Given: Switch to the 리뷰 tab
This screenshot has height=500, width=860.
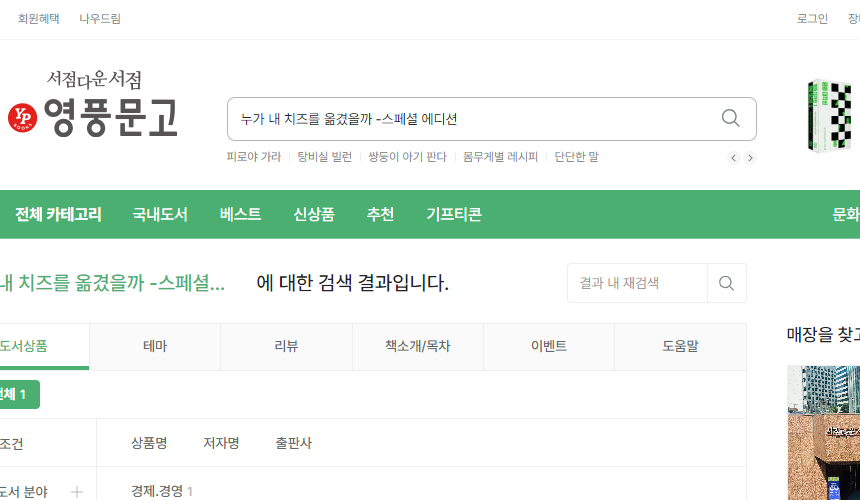Looking at the screenshot, I should [x=286, y=346].
